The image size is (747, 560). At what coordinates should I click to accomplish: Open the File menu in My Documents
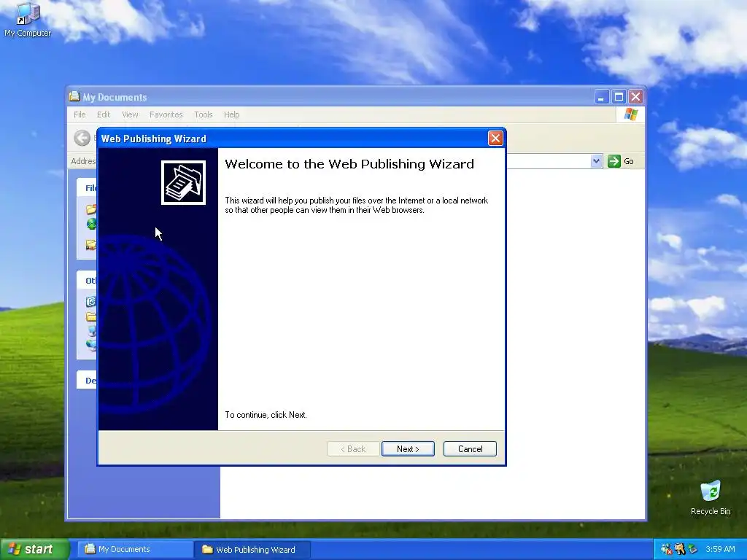coord(80,114)
